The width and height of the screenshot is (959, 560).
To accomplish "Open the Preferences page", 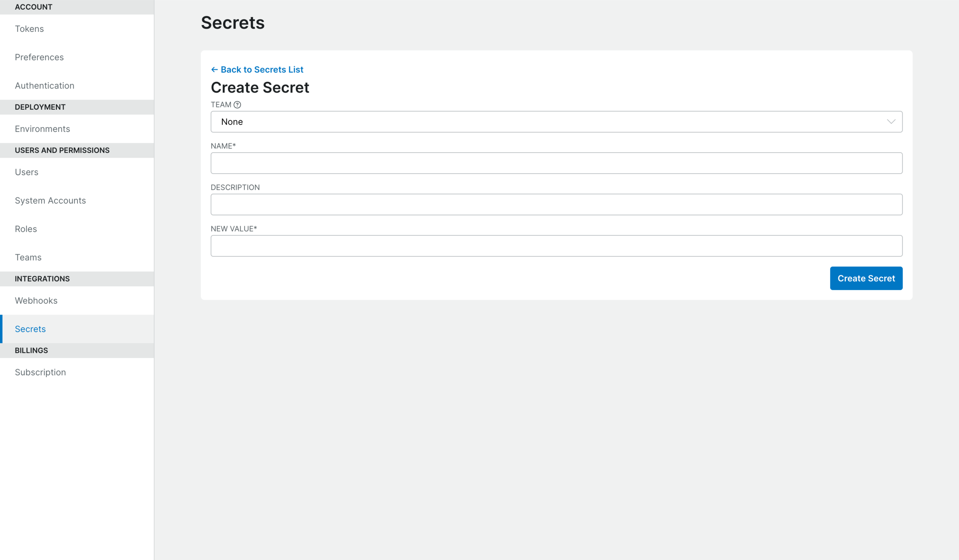I will click(39, 57).
